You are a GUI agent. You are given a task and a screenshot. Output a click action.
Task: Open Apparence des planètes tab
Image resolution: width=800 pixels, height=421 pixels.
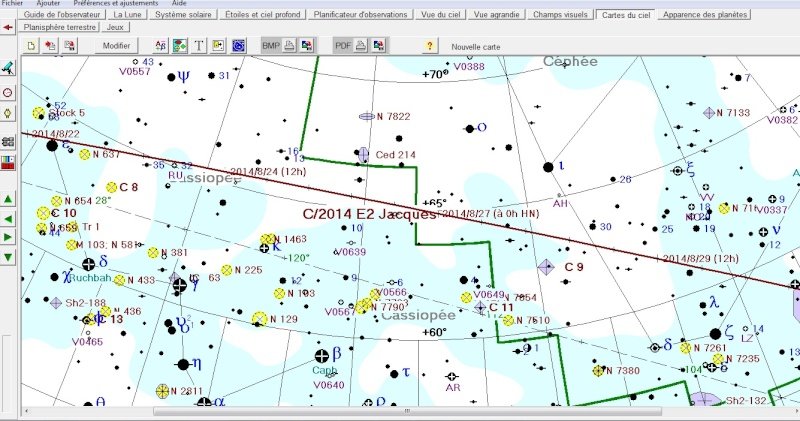point(705,15)
